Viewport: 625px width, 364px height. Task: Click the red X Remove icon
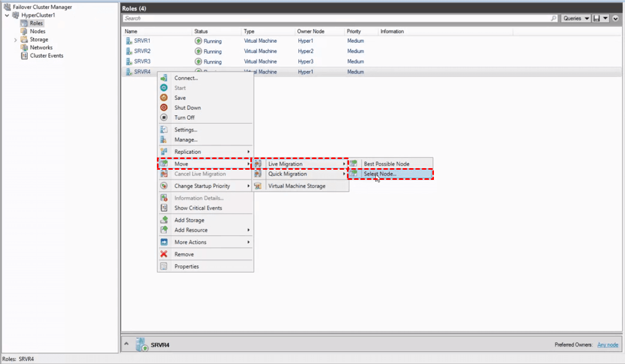tap(164, 254)
